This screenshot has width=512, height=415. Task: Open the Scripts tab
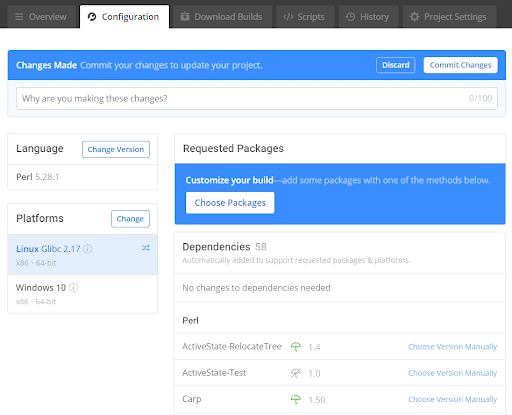pyautogui.click(x=305, y=17)
